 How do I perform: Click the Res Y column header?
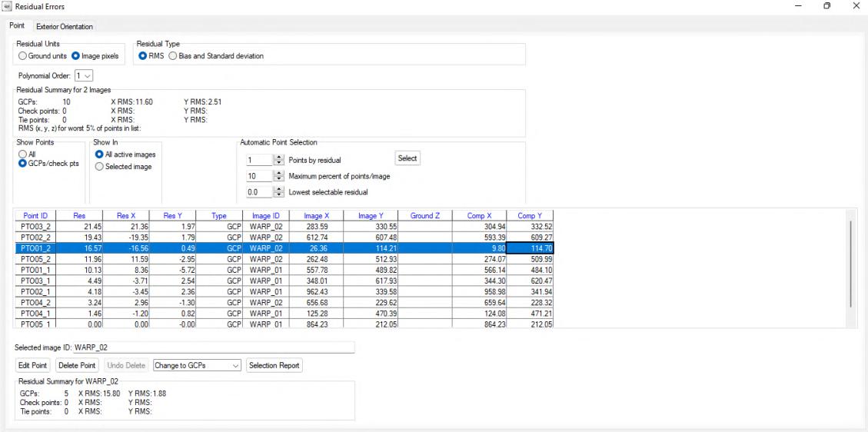click(173, 216)
